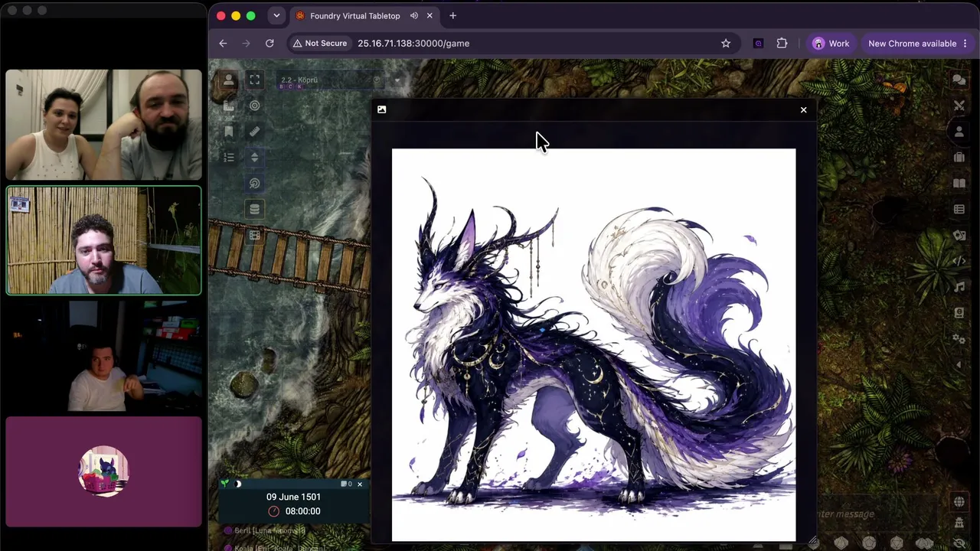This screenshot has height=551, width=980.
Task: Open the Chat Messages sidebar tab
Action: tap(959, 80)
